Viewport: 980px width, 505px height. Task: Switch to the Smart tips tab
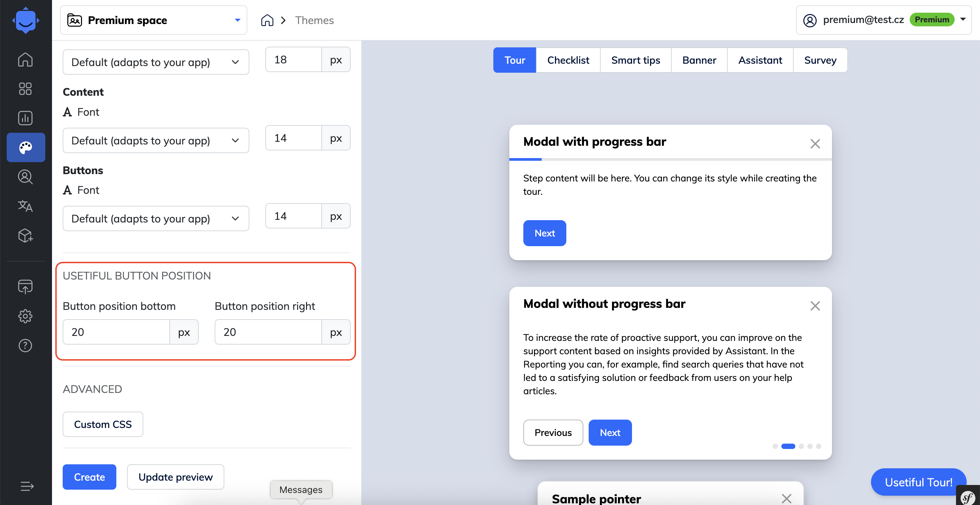[635, 60]
